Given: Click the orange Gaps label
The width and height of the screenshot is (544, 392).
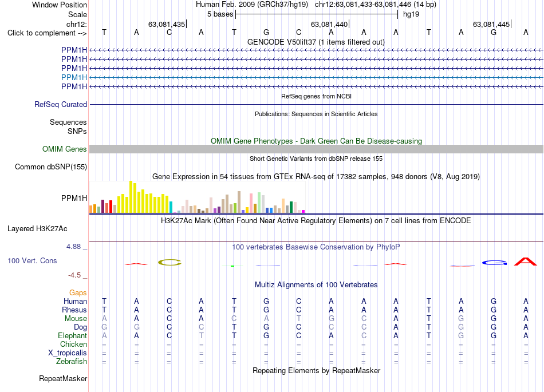Looking at the screenshot, I should point(78,293).
